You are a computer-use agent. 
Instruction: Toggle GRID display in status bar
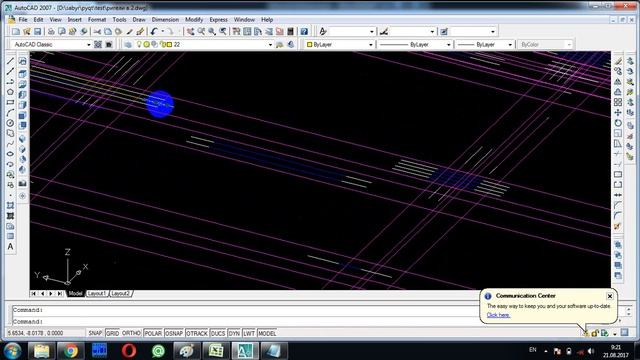[112, 333]
